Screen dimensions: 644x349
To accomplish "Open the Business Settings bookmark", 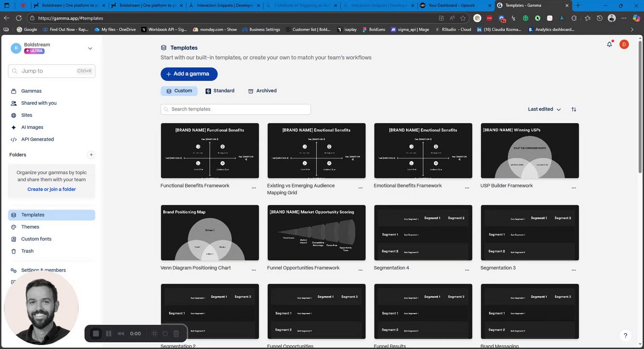I will (261, 30).
